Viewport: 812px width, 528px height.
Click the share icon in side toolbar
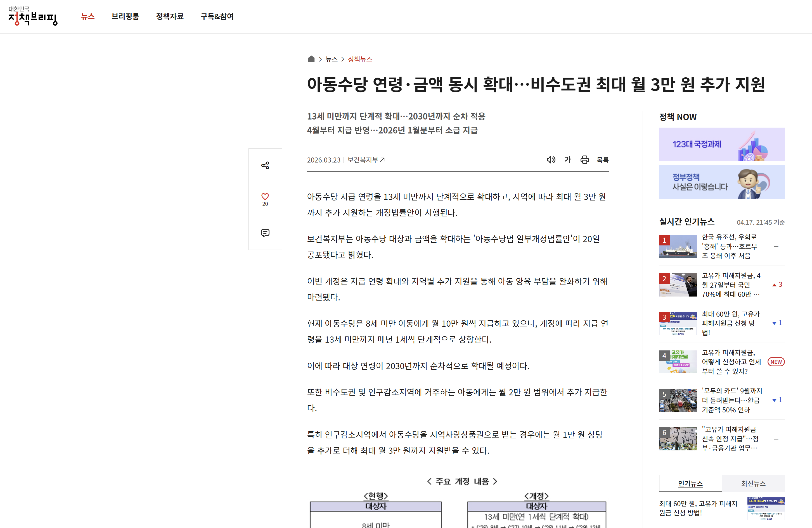[265, 165]
